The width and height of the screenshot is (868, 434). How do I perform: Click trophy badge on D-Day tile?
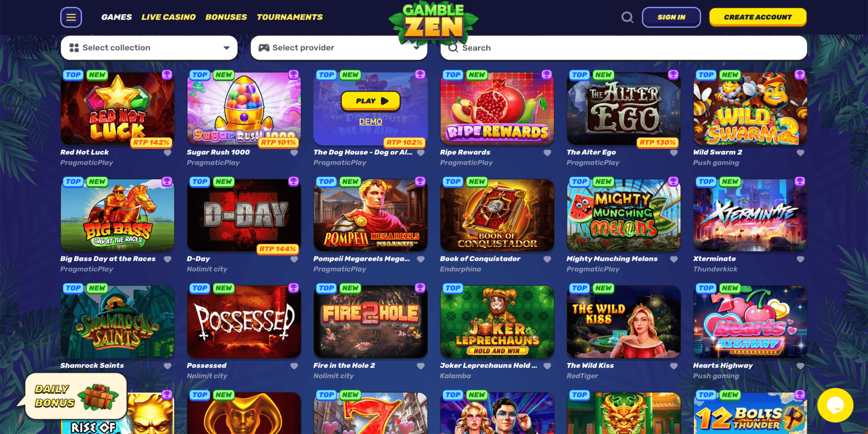[x=293, y=181]
